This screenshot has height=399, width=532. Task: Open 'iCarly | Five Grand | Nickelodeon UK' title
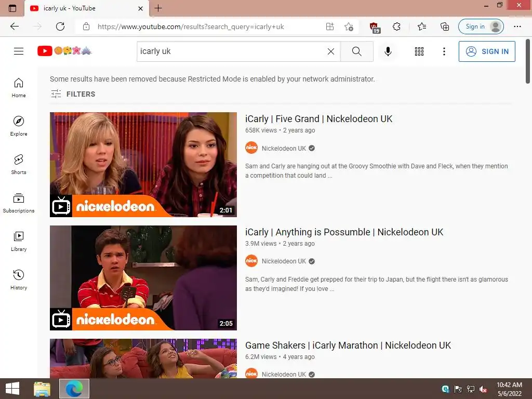click(x=318, y=119)
